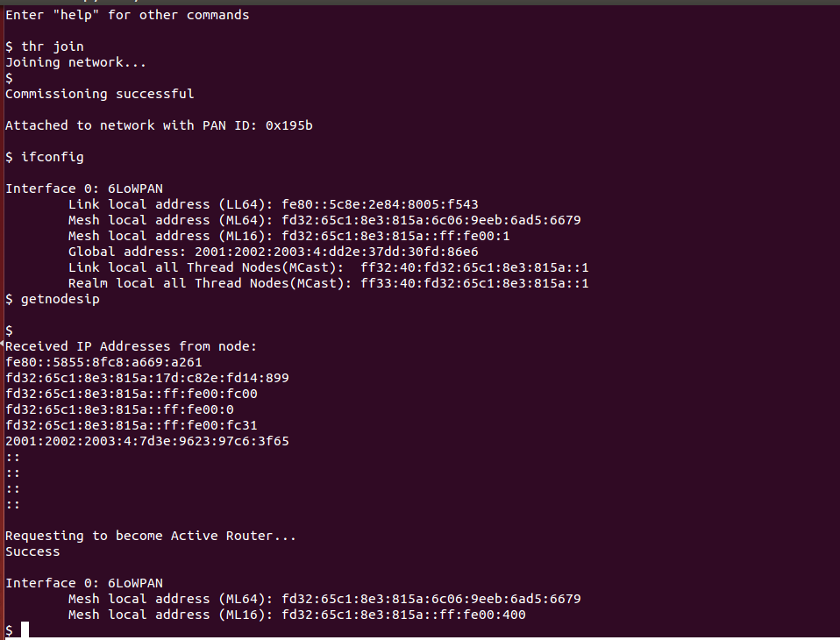Click the "Requesting to become Active Router..." line
The width and height of the screenshot is (840, 640).
(151, 536)
